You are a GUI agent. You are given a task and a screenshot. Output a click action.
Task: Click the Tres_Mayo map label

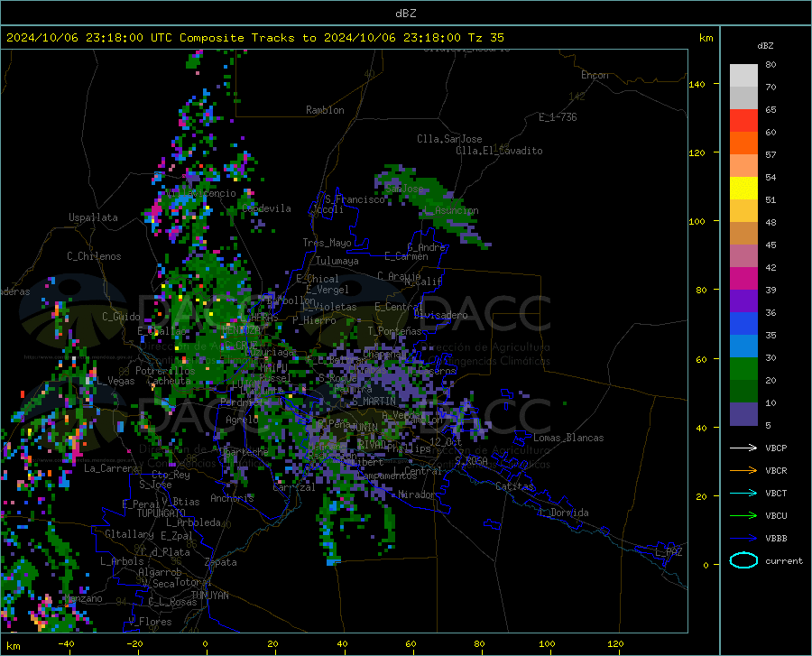click(327, 243)
